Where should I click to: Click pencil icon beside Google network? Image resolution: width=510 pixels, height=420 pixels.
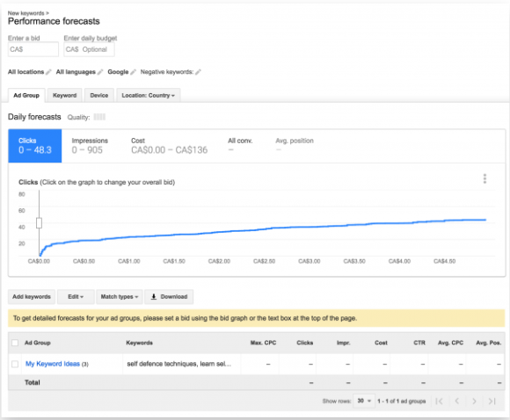coord(133,72)
